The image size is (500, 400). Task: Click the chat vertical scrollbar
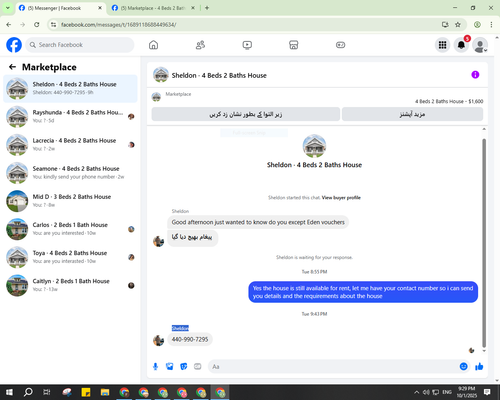[484, 243]
